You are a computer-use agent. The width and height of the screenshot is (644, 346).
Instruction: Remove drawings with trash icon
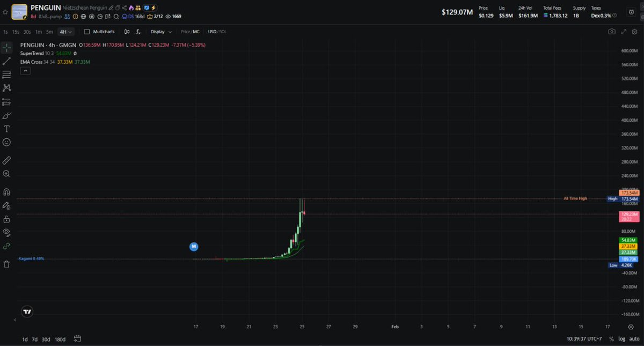tap(7, 264)
